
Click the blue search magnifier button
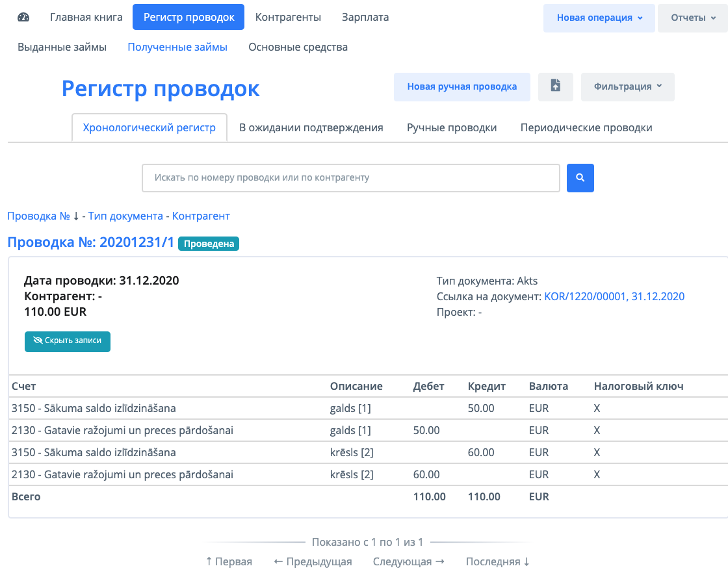pos(580,178)
